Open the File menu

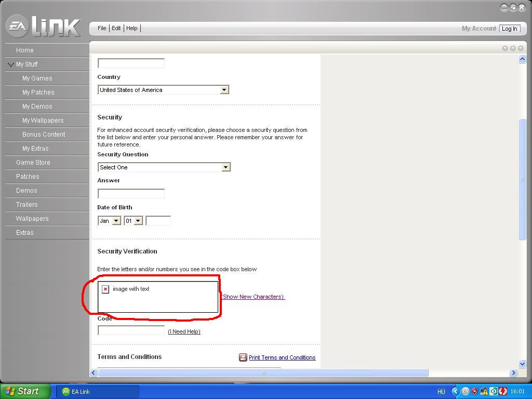(102, 28)
